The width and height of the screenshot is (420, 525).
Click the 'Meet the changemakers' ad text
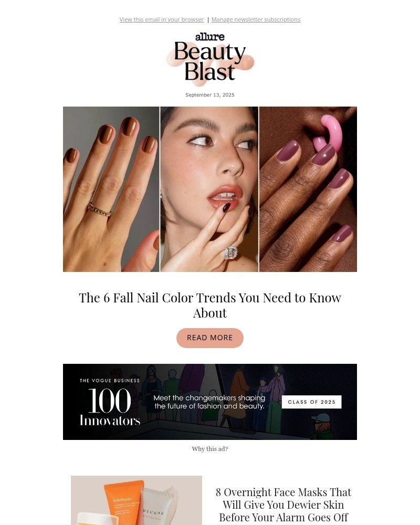(209, 402)
